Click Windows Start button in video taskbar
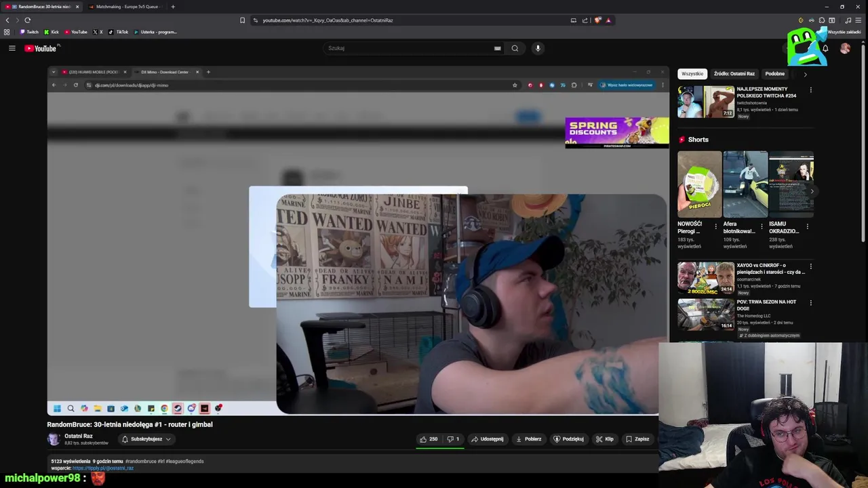 click(57, 409)
